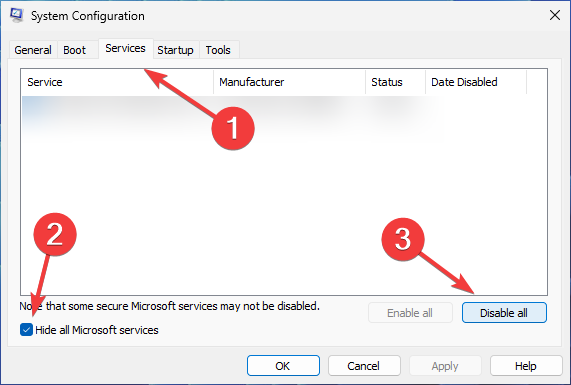Click the Status column header
Viewport: 571px width, 385px height.
pos(395,82)
